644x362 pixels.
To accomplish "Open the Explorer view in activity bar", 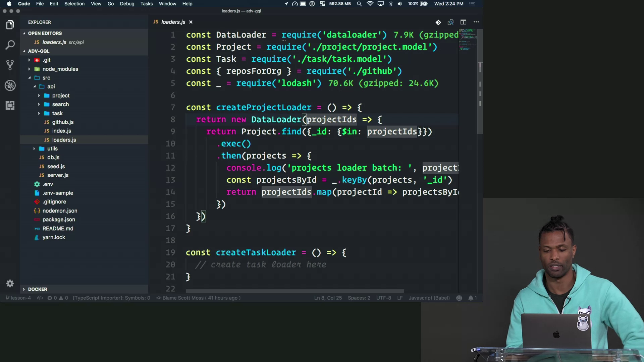I will (x=10, y=25).
